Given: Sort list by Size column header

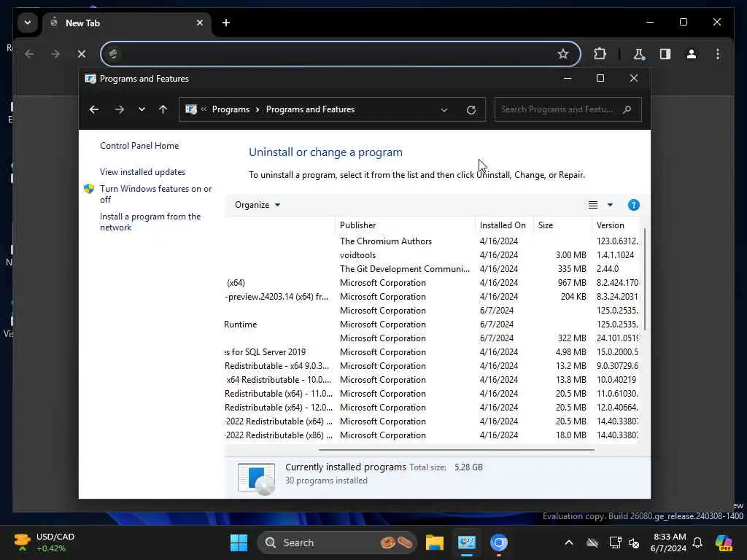Looking at the screenshot, I should 562,225.
